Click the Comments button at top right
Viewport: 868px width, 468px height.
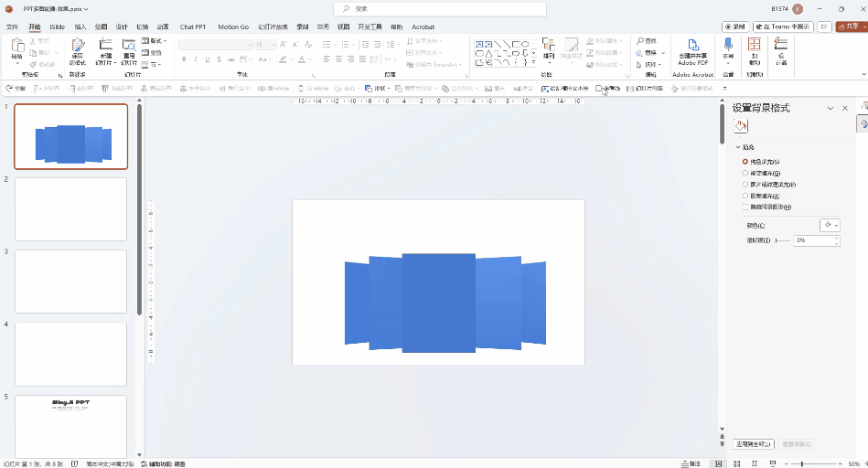coord(824,27)
